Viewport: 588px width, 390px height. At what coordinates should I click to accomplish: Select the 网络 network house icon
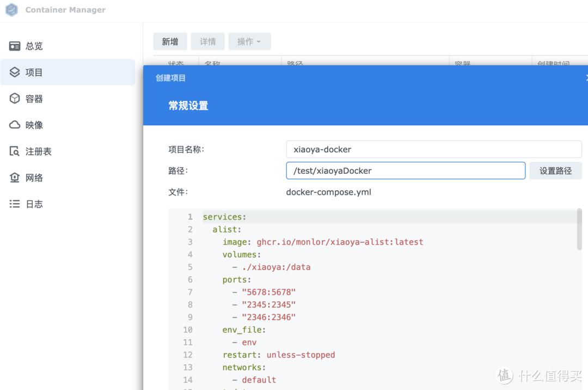pyautogui.click(x=15, y=178)
